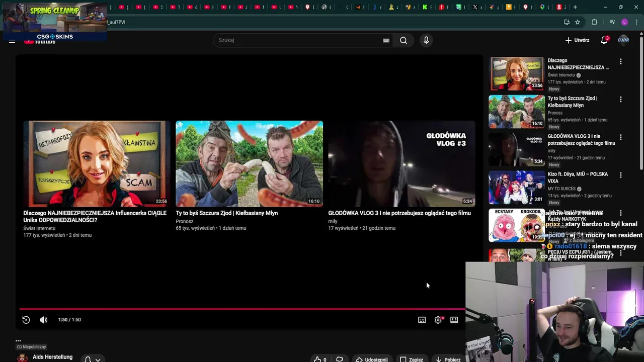
Task: Open end-screen thumbnail with two men and sausages
Action: coord(249,163)
